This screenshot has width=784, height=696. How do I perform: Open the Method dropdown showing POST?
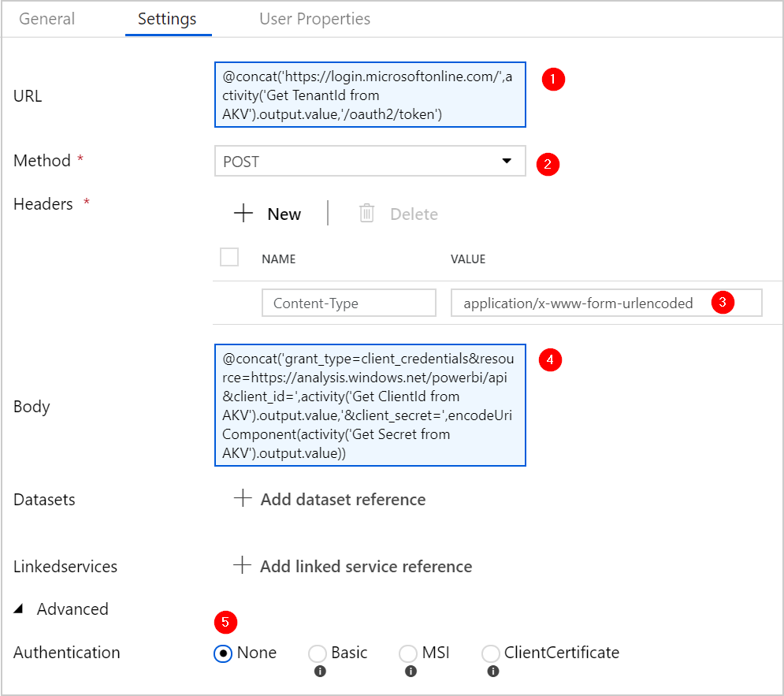370,161
